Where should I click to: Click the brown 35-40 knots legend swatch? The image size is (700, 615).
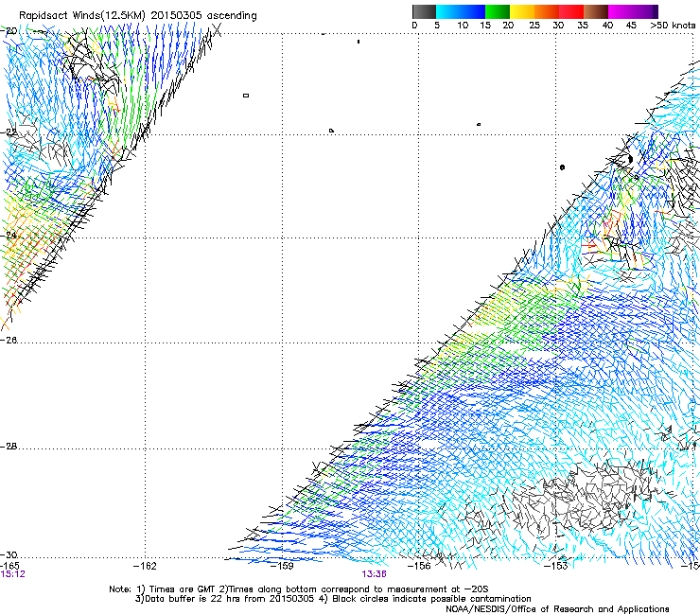click(596, 11)
